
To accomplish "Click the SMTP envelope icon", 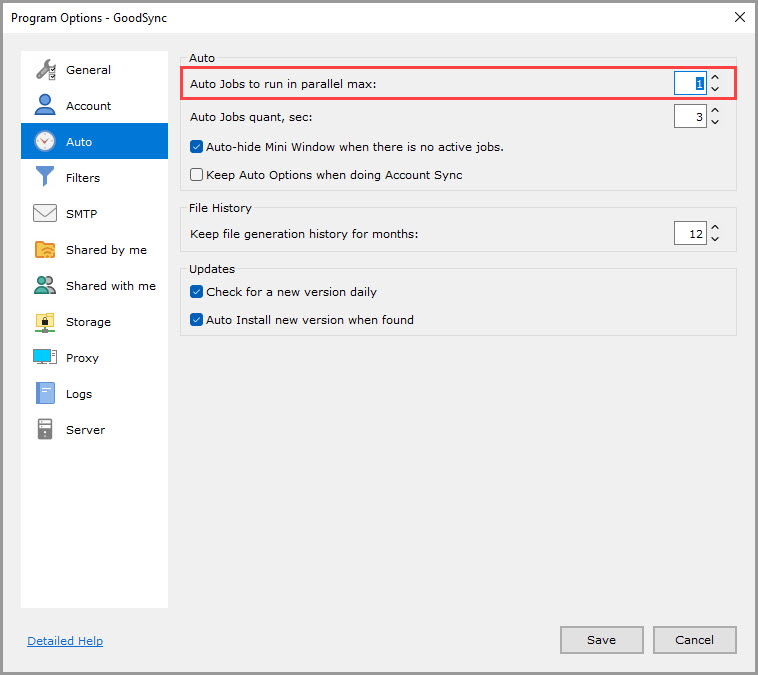I will click(45, 213).
